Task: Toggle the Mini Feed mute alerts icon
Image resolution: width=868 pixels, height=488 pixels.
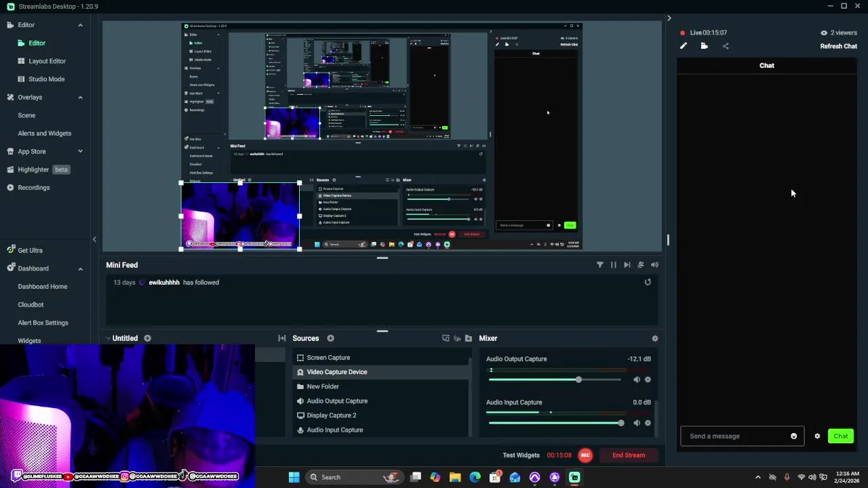Action: pyautogui.click(x=641, y=265)
